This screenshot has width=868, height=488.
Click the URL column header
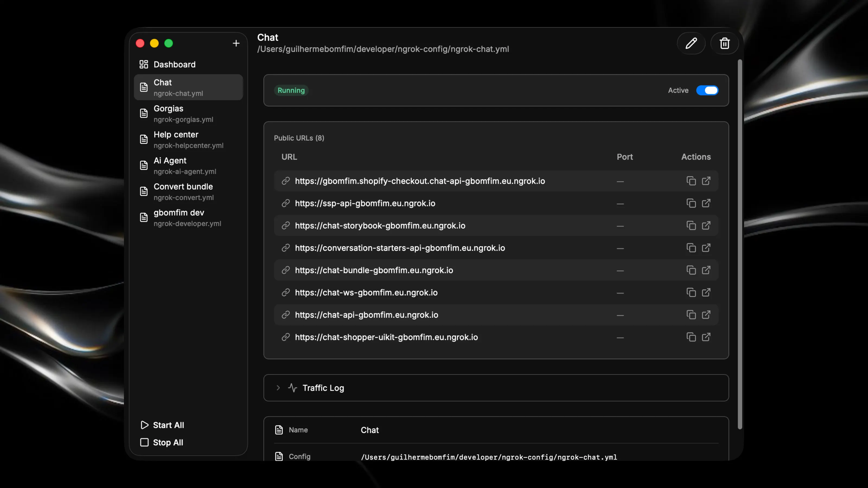(x=289, y=157)
